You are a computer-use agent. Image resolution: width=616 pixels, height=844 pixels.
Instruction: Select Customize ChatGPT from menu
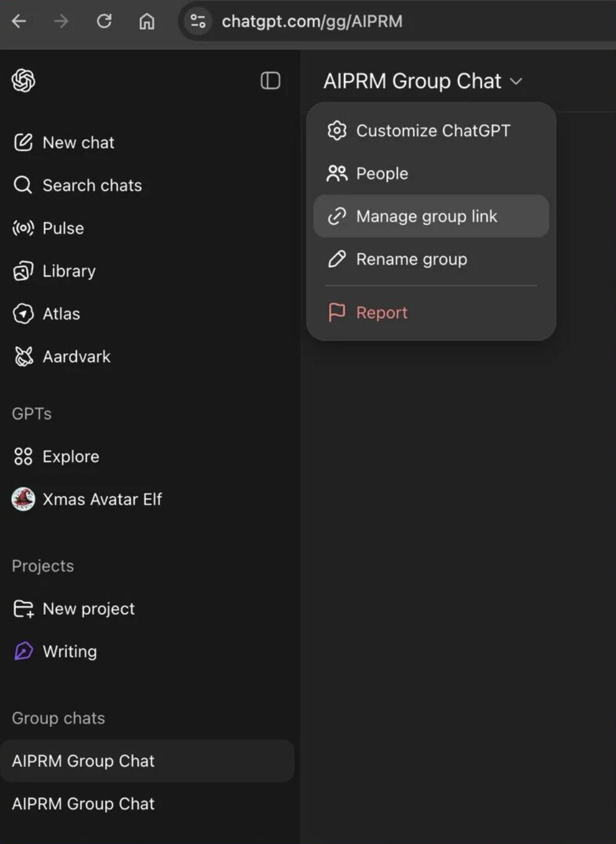432,131
